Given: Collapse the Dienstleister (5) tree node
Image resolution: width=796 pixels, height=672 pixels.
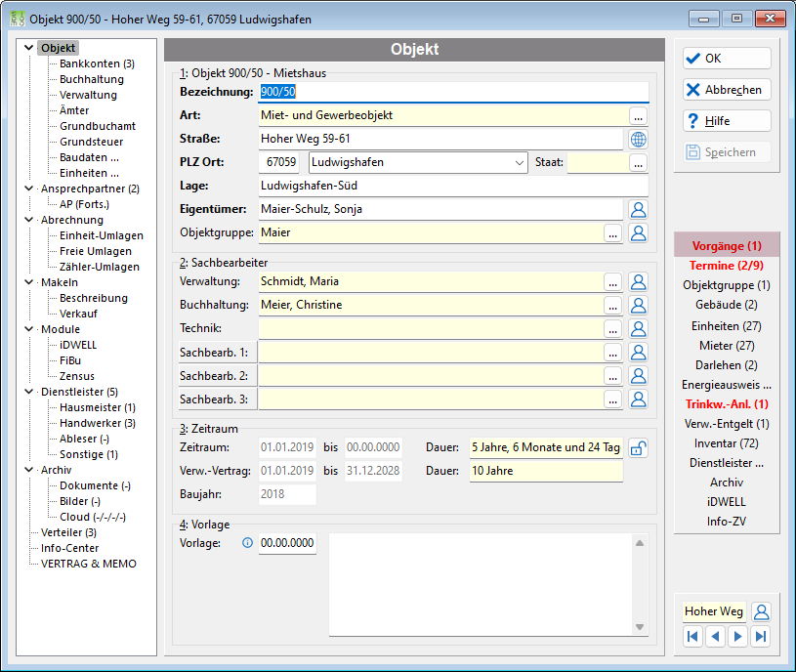Looking at the screenshot, I should [x=29, y=392].
